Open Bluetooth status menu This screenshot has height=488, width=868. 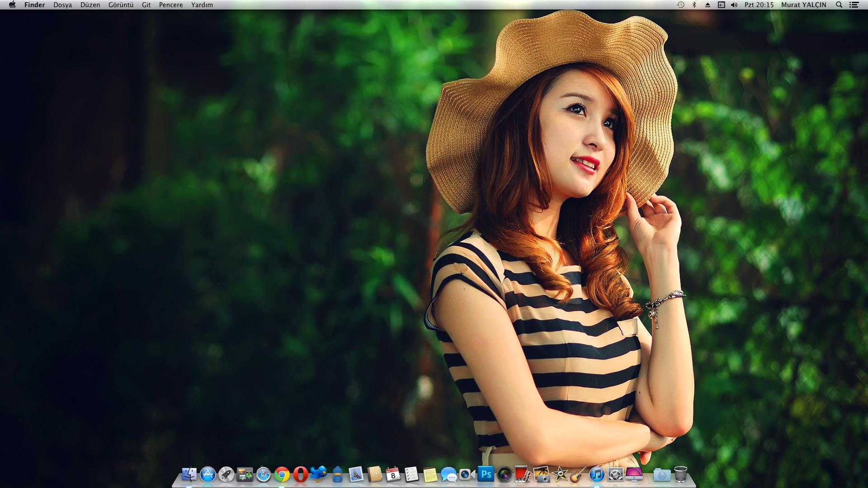click(694, 5)
